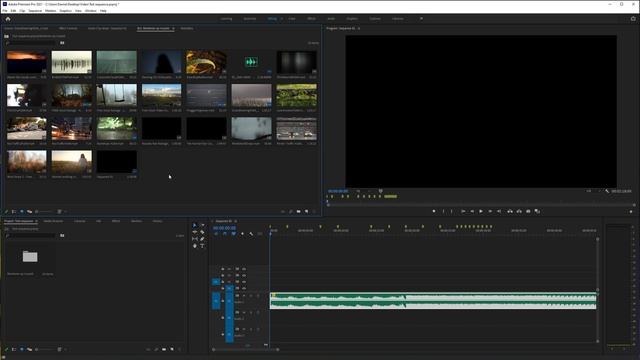Open the Sequence timeline panel menu
640x360 pixels.
pyautogui.click(x=236, y=221)
